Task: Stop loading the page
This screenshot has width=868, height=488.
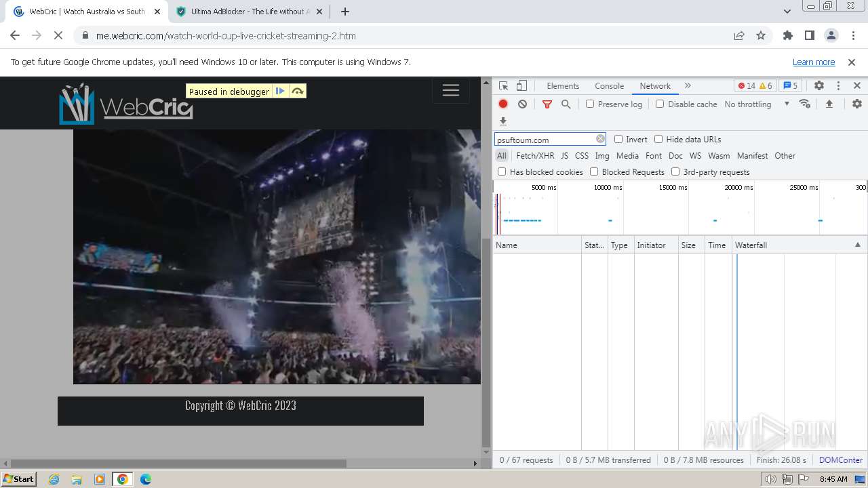Action: coord(58,36)
